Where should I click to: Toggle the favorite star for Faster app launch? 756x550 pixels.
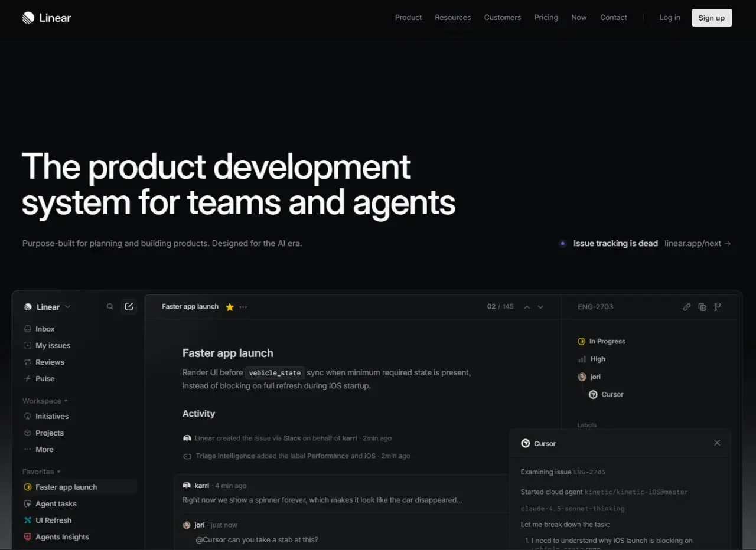pyautogui.click(x=230, y=307)
